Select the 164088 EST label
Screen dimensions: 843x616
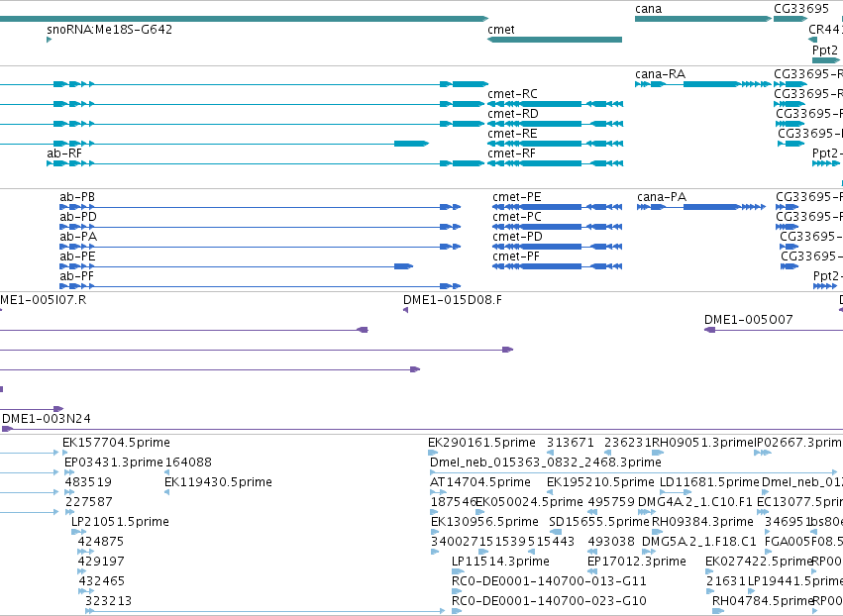[188, 462]
